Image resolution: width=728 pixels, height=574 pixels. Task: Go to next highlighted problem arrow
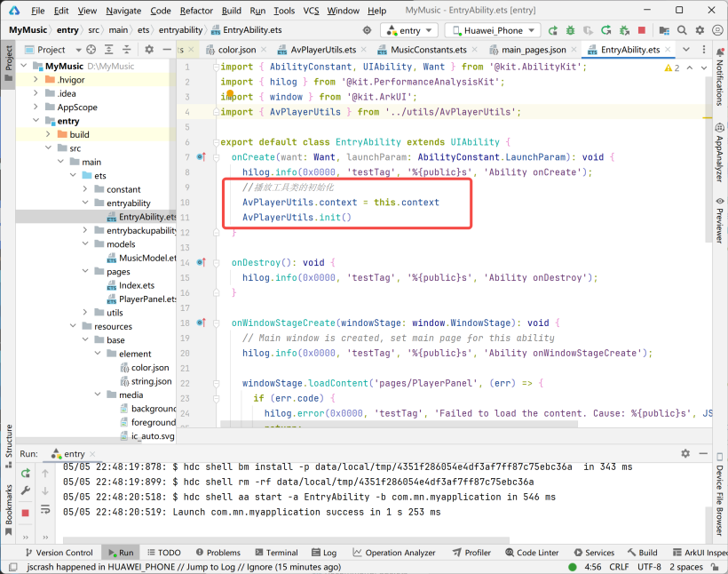point(704,68)
